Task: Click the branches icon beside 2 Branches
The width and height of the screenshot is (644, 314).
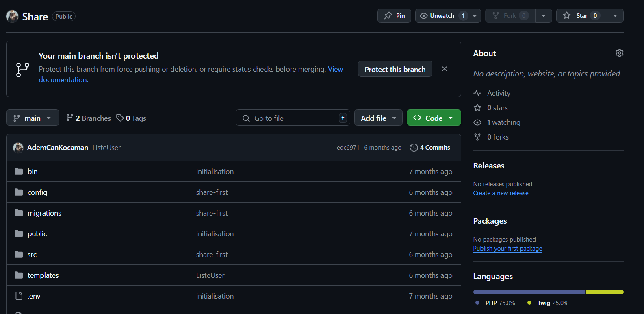Action: pyautogui.click(x=70, y=118)
